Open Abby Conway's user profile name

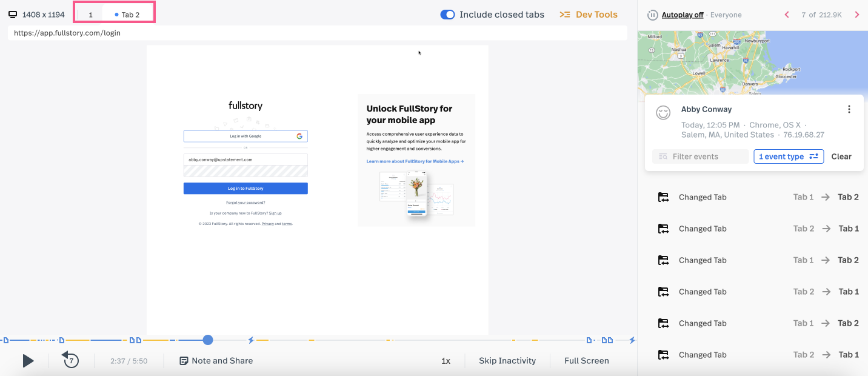click(x=706, y=109)
